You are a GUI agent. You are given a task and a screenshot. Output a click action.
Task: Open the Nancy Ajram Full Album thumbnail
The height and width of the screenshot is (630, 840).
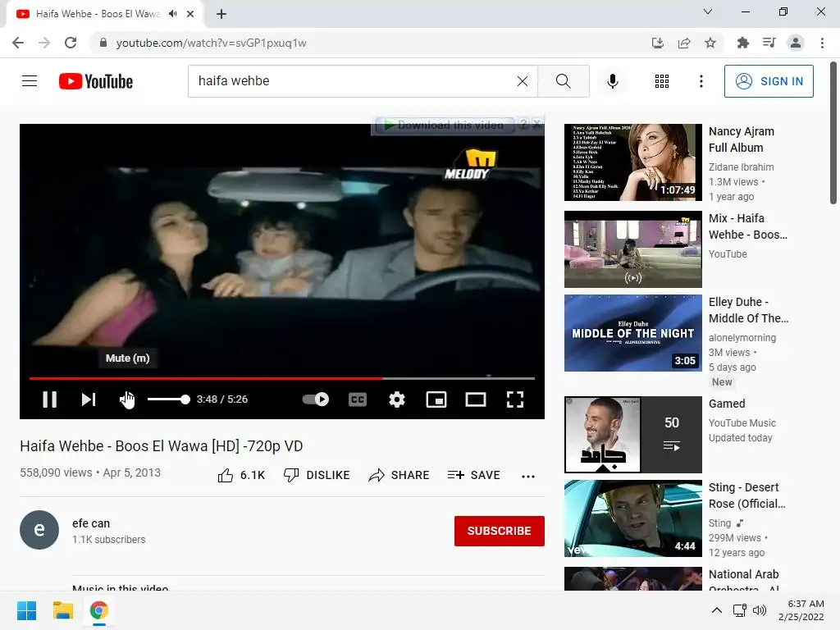coord(632,162)
